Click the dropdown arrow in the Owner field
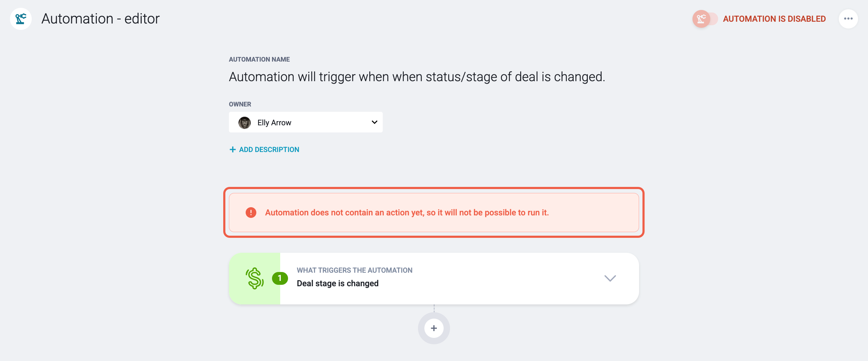 [x=374, y=122]
